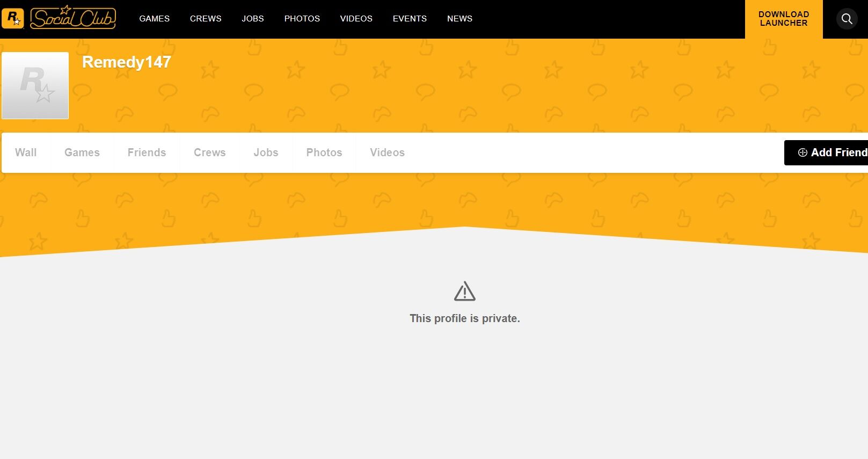The height and width of the screenshot is (459, 868).
Task: Switch to the Friends profile tab
Action: (147, 152)
